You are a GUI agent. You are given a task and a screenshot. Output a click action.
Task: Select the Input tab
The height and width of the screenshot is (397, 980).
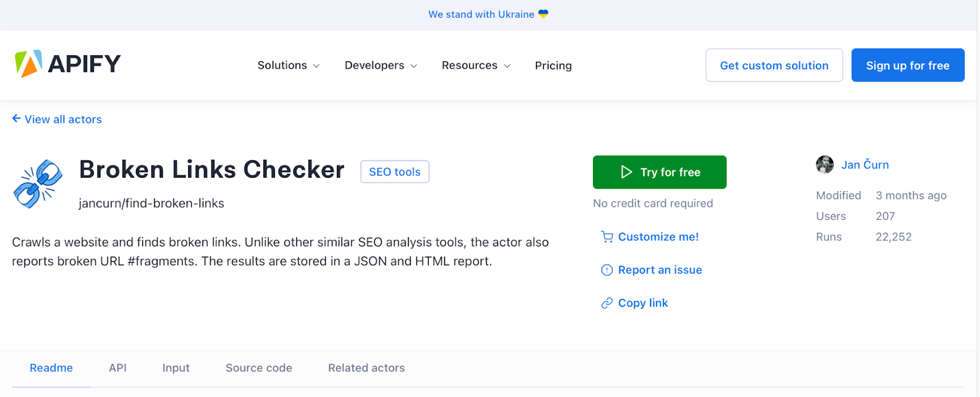(176, 368)
